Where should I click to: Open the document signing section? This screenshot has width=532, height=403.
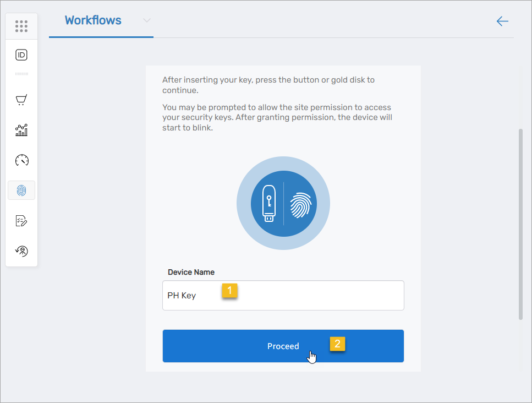click(21, 220)
